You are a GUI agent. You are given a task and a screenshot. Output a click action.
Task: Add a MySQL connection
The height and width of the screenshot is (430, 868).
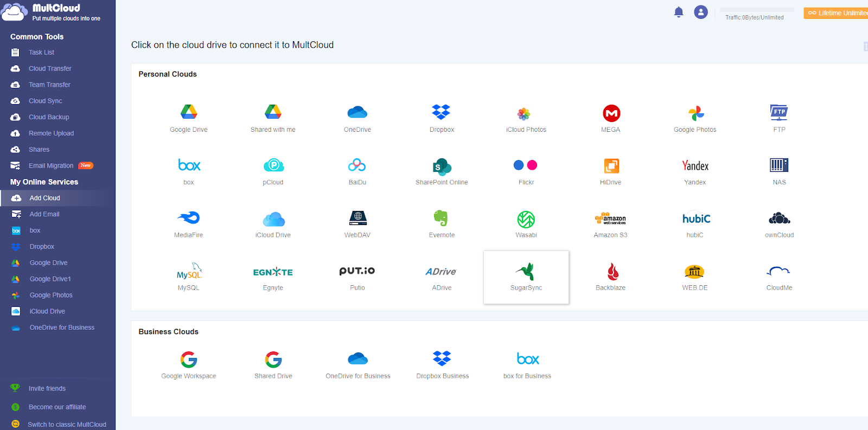pos(189,272)
